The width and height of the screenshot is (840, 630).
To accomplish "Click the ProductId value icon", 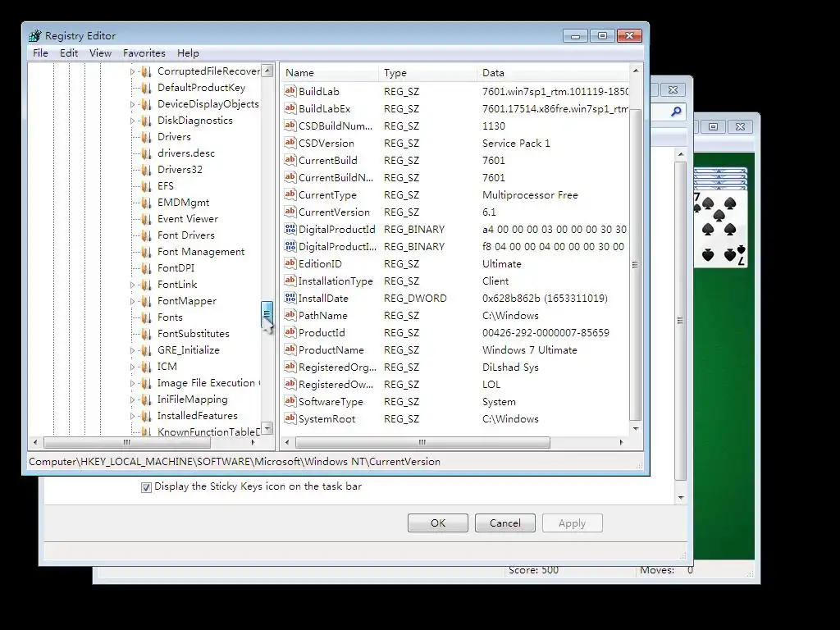I will [x=290, y=332].
